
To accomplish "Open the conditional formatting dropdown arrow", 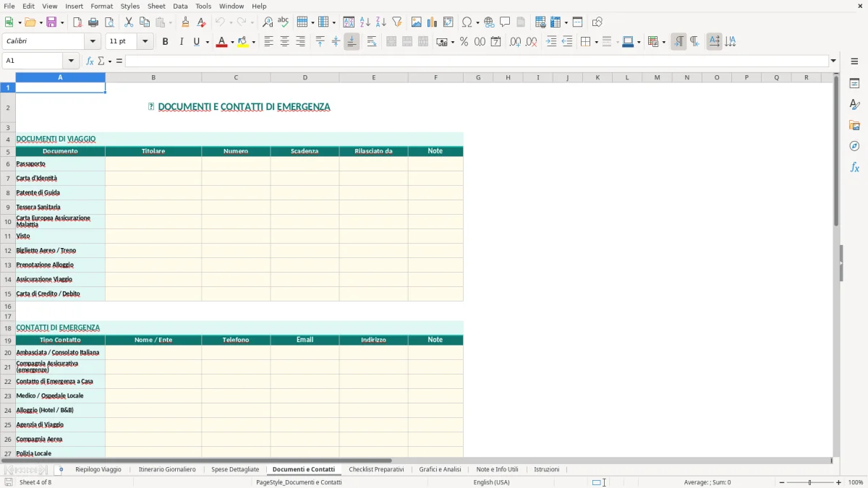I will (x=663, y=42).
